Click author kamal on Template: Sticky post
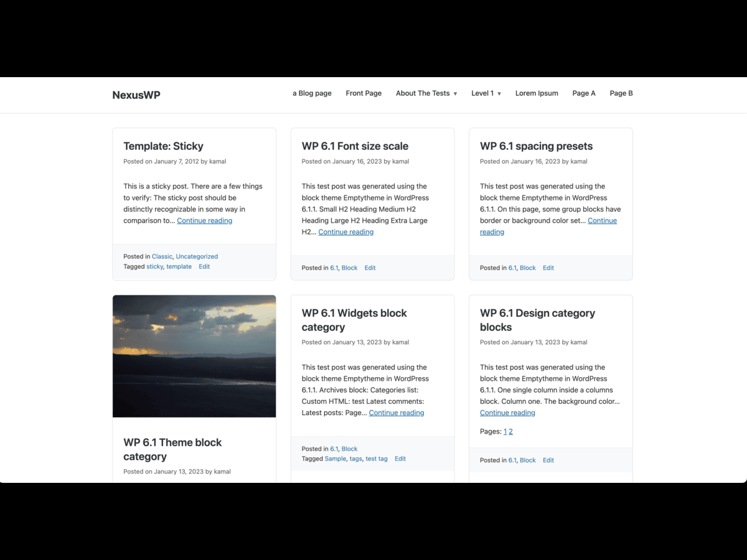This screenshot has height=560, width=747. 217,161
